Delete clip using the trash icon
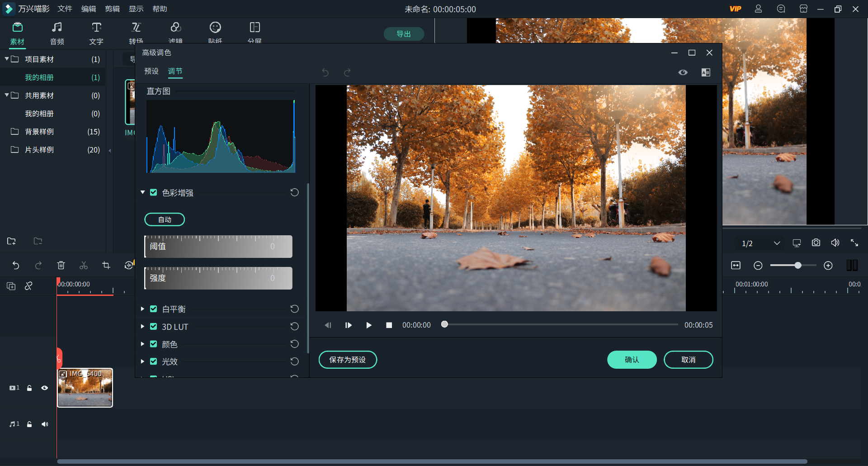The height and width of the screenshot is (466, 868). click(x=61, y=266)
